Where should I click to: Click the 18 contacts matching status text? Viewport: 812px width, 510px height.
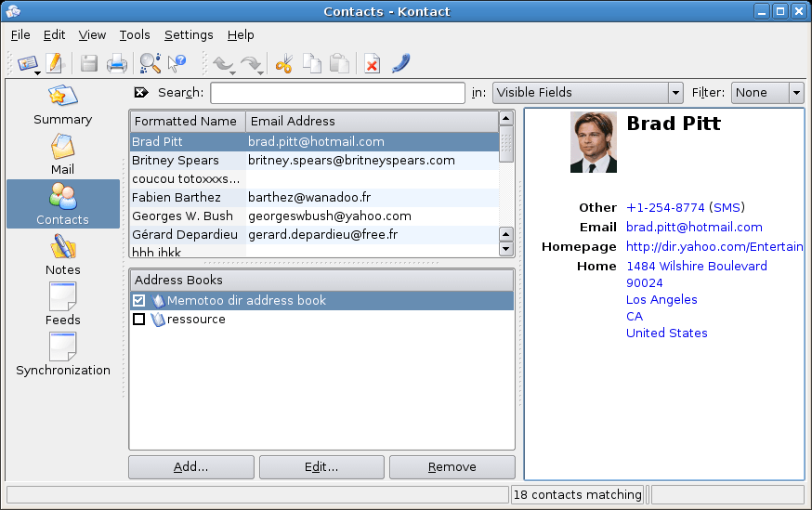pyautogui.click(x=577, y=495)
